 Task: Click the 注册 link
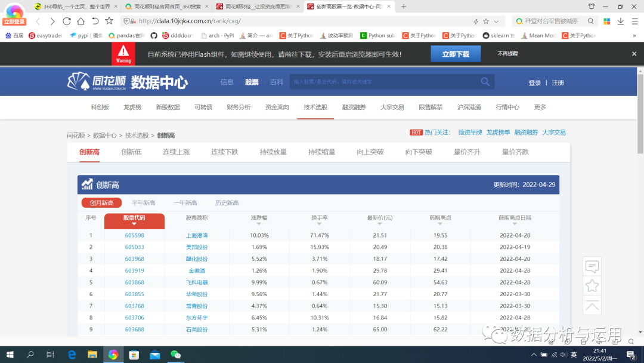558,82
